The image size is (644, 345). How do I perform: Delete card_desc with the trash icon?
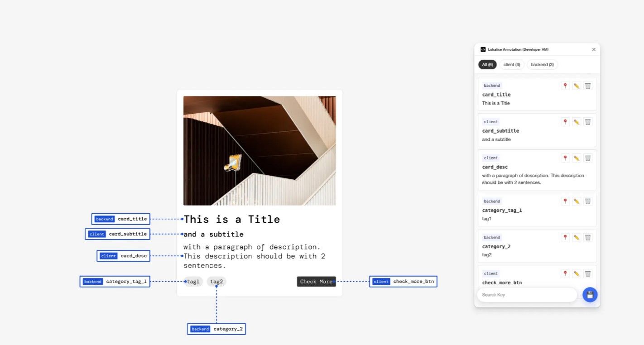[x=588, y=158]
